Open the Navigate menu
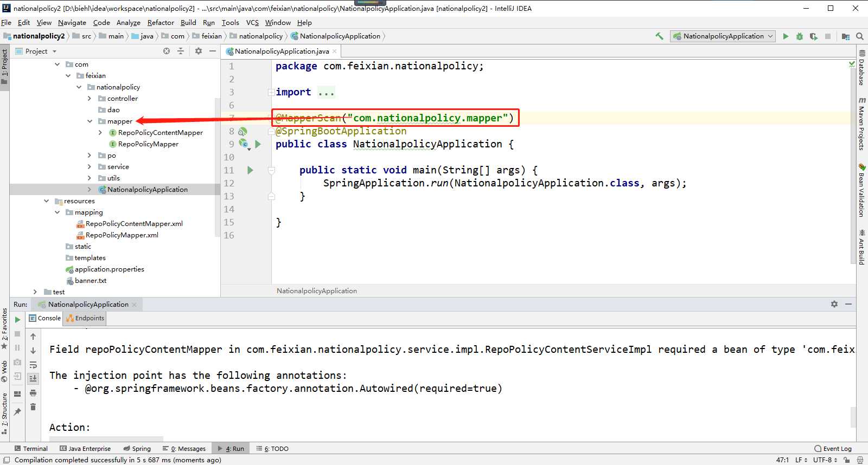Screen dimensions: 868x465 tap(72, 22)
